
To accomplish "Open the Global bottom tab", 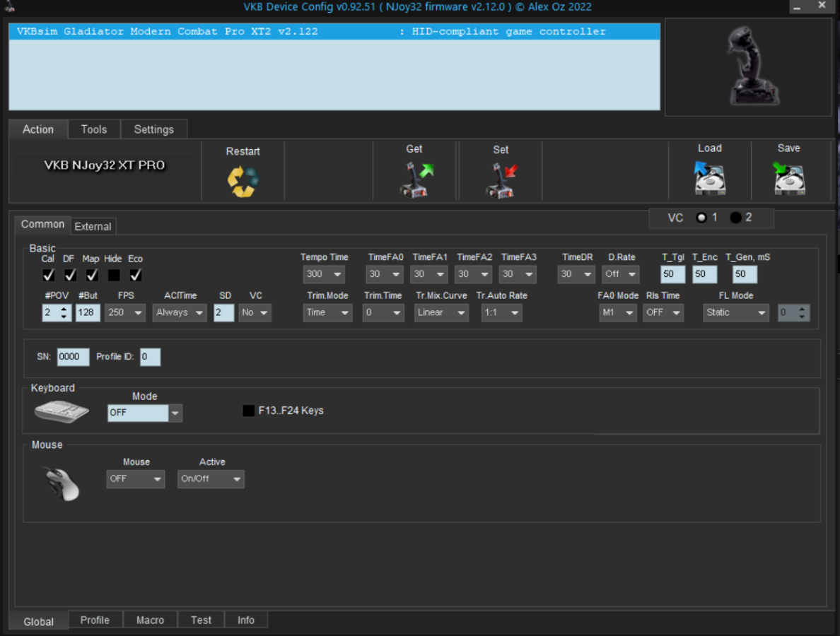I will (x=39, y=622).
